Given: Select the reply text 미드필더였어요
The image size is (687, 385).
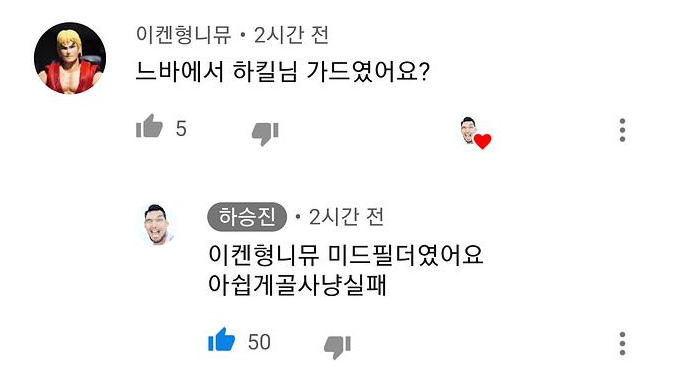Looking at the screenshot, I should point(405,254).
